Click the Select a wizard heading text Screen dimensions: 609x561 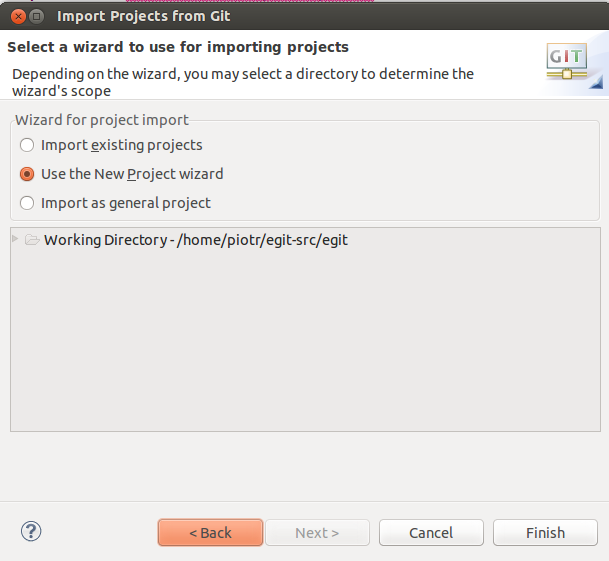pos(178,47)
